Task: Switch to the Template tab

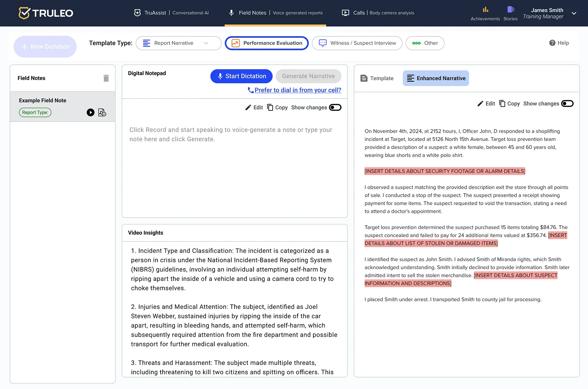Action: (377, 78)
